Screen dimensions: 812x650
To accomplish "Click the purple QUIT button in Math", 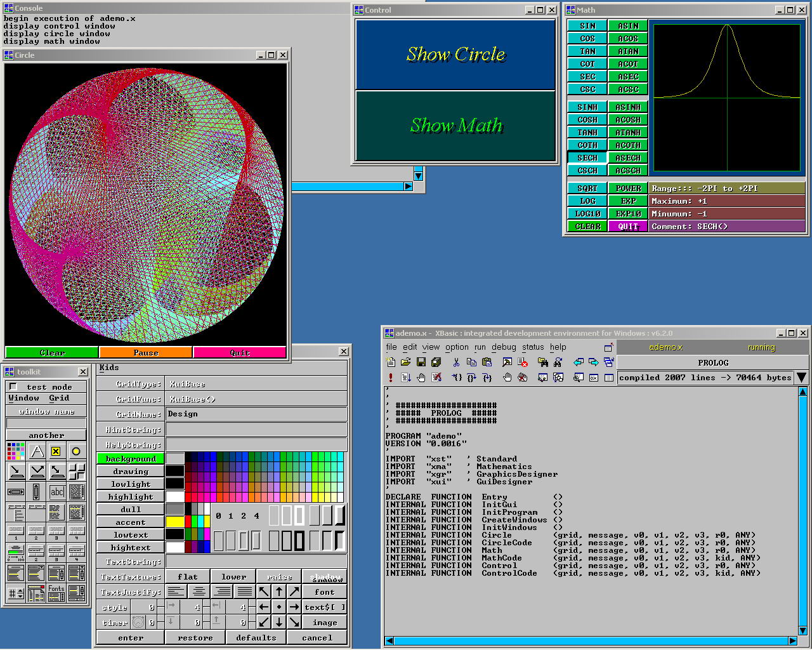I will point(628,226).
